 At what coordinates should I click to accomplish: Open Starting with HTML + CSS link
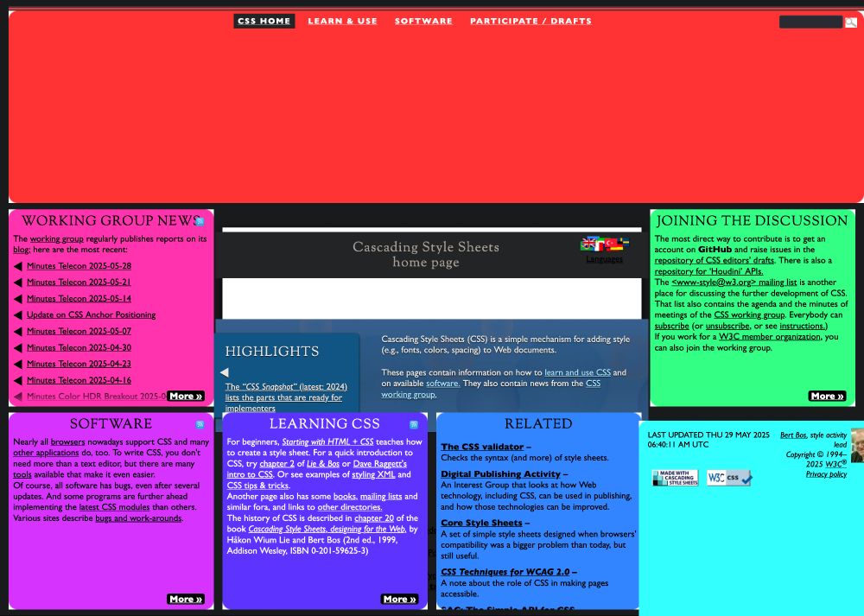(327, 441)
